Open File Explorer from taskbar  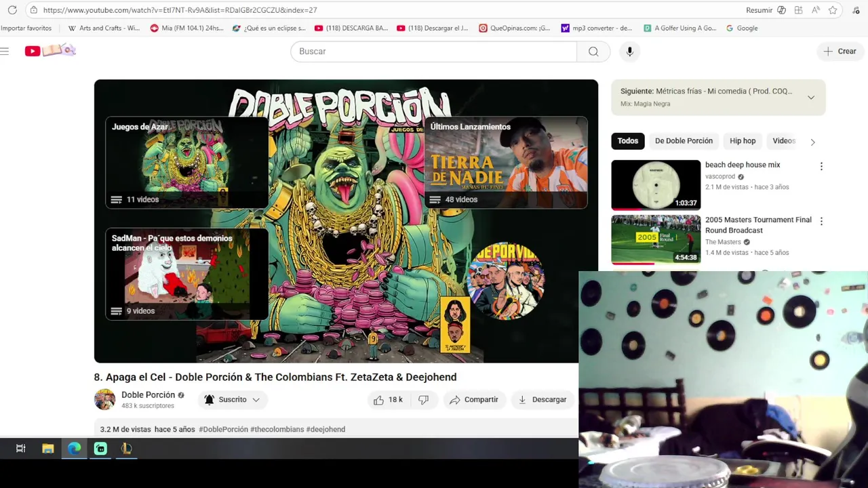[47, 448]
